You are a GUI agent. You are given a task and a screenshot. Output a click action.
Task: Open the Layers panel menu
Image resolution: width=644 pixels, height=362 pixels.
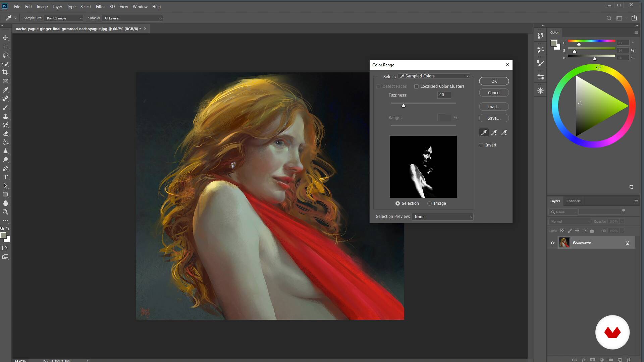point(636,201)
